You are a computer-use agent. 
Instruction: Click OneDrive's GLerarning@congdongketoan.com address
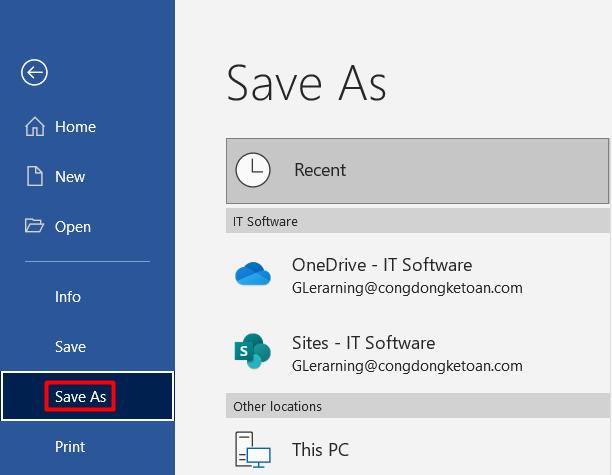[407, 288]
